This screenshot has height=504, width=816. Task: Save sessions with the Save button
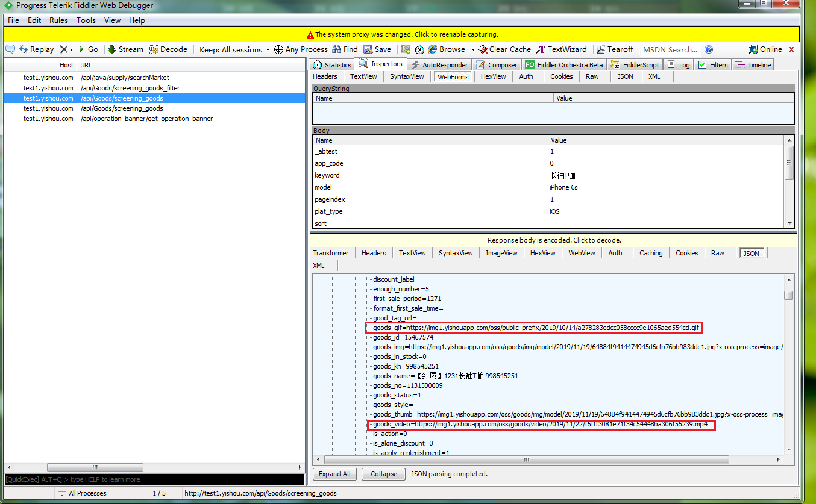[377, 49]
